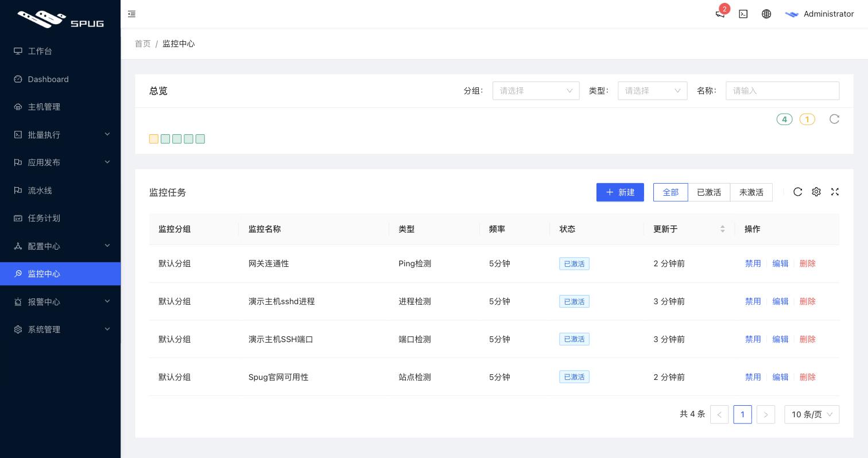Filter overview by green count 4 badge

pyautogui.click(x=784, y=119)
